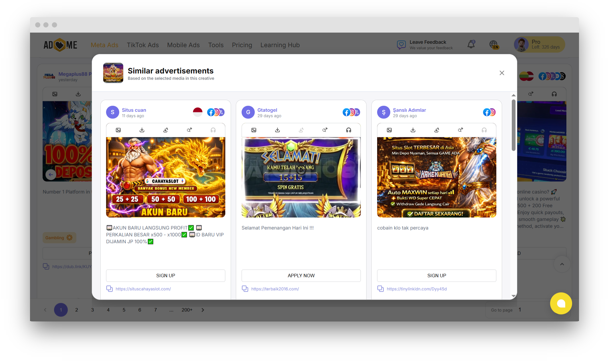This screenshot has width=609, height=364.
Task: Click SIGN UP on Situs cuan ad
Action: coord(166,276)
